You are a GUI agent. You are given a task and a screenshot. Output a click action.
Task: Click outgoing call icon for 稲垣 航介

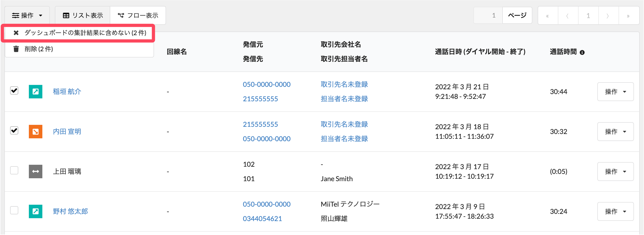pyautogui.click(x=36, y=92)
